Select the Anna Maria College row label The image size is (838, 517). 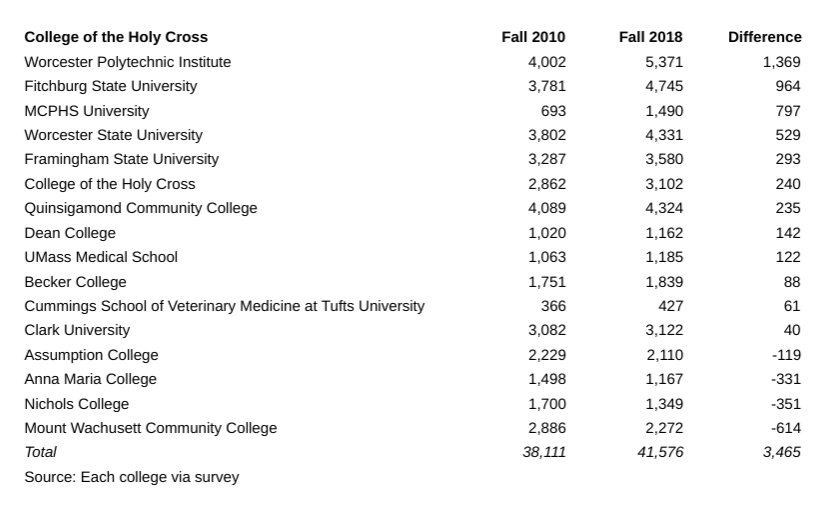coord(90,379)
